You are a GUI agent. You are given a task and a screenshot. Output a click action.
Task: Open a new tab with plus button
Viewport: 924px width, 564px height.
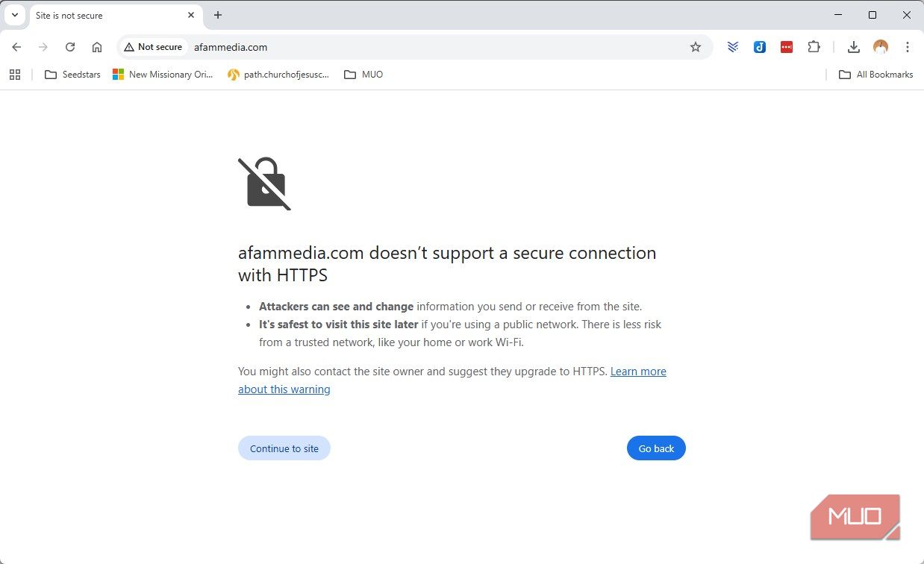[218, 15]
